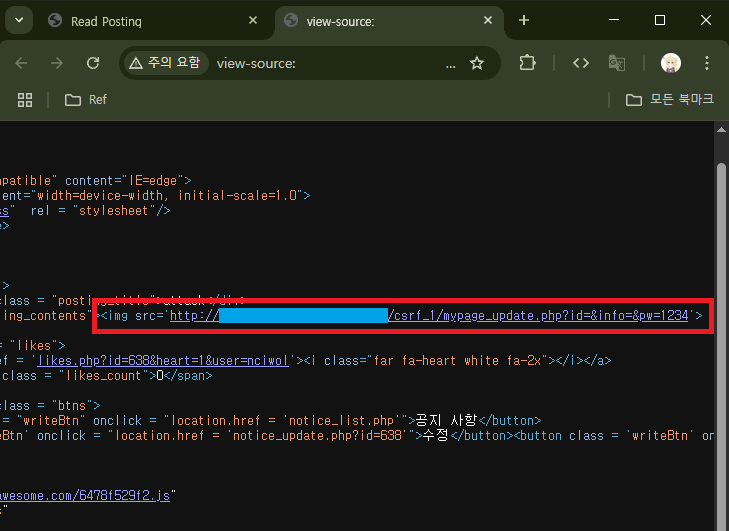The height and width of the screenshot is (531, 729).
Task: Click the code brackets extension icon
Action: (581, 63)
